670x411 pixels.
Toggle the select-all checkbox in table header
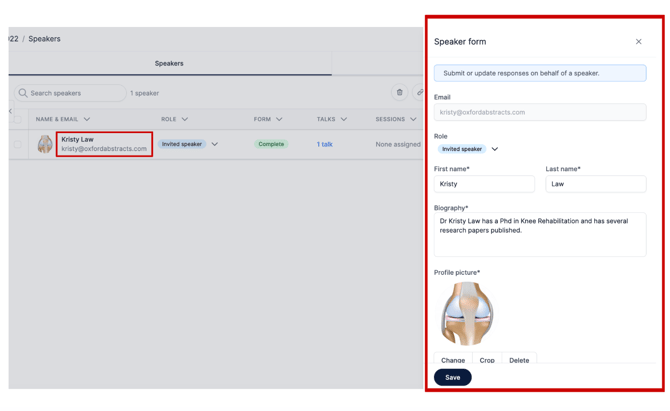(x=17, y=119)
